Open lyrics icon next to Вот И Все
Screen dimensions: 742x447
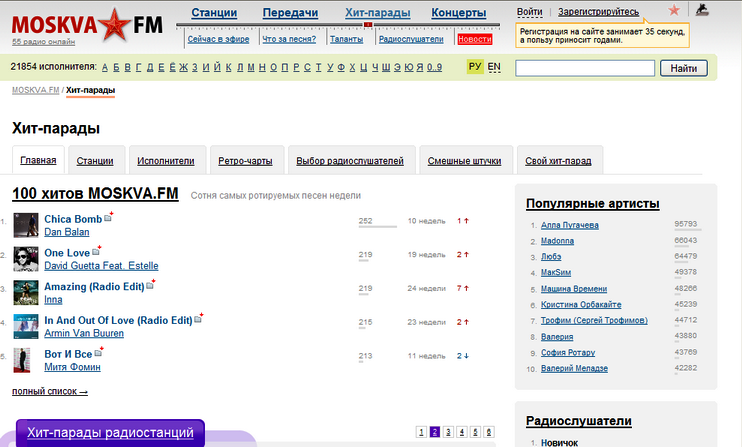(98, 353)
